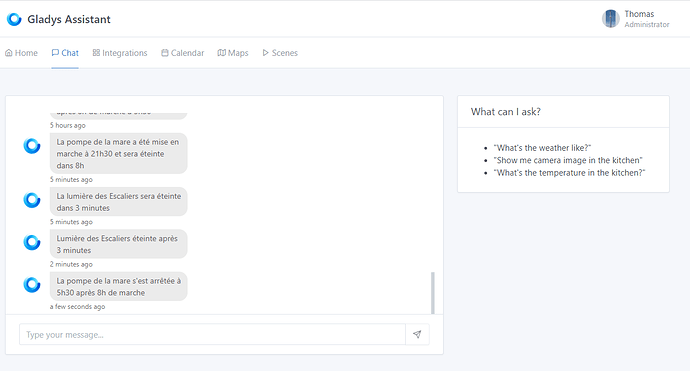Click the "a few seconds ago" timestamp
Screen dimensions: 690x371
[77, 307]
